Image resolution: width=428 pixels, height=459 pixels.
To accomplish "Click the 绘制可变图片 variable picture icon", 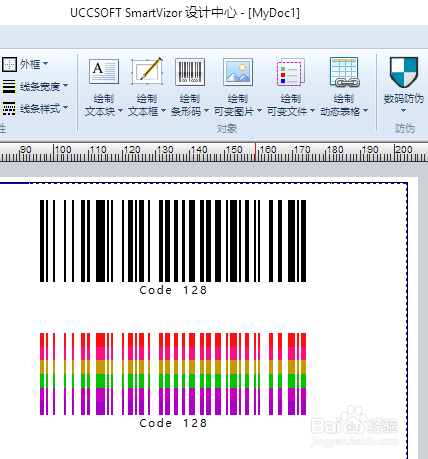I will point(238,72).
